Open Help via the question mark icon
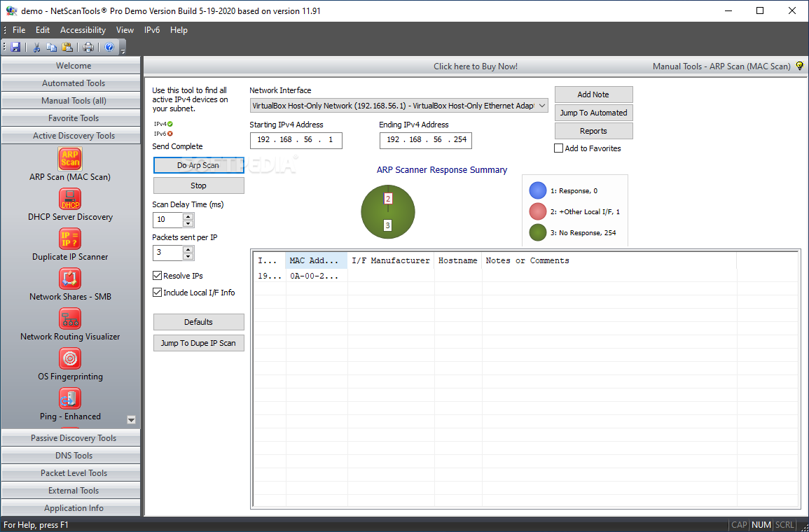Viewport: 809px width, 532px height. tap(109, 48)
